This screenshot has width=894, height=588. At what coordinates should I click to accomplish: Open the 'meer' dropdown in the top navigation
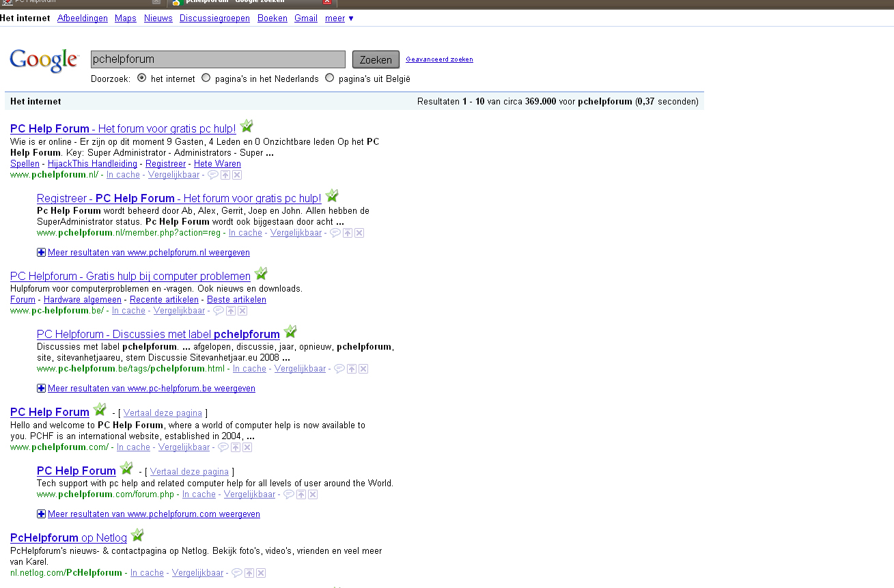pos(339,18)
